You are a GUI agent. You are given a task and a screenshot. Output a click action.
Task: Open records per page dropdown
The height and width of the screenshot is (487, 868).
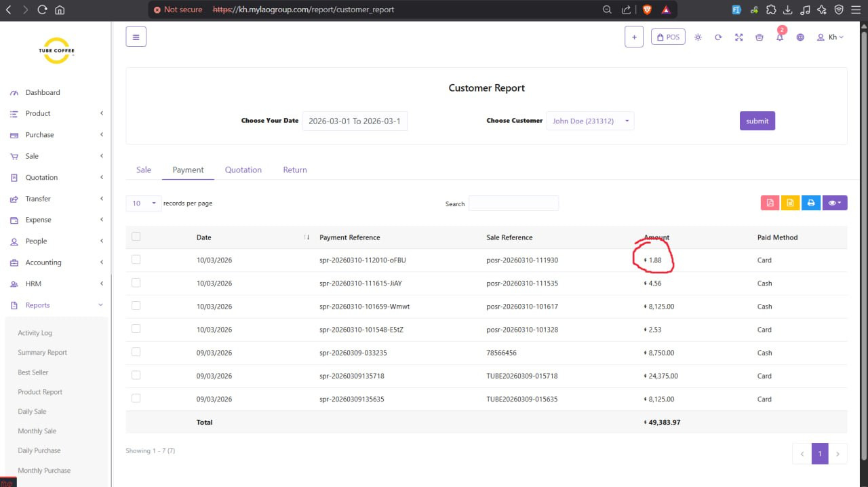click(144, 203)
